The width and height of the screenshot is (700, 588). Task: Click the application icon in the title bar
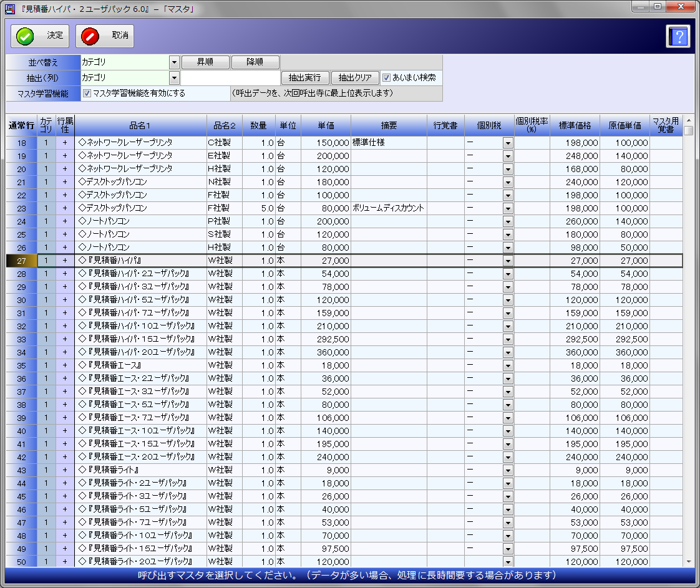coord(10,9)
